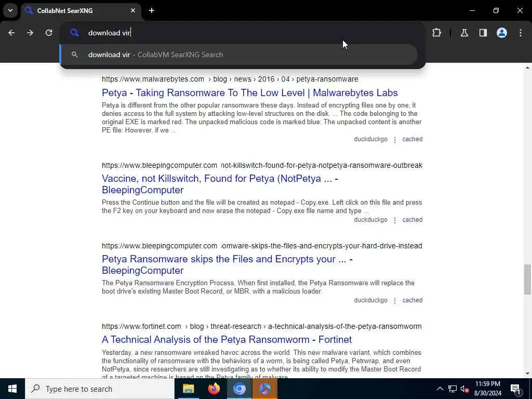
Task: Select the CollabNet SearXNG tab
Action: click(82, 11)
